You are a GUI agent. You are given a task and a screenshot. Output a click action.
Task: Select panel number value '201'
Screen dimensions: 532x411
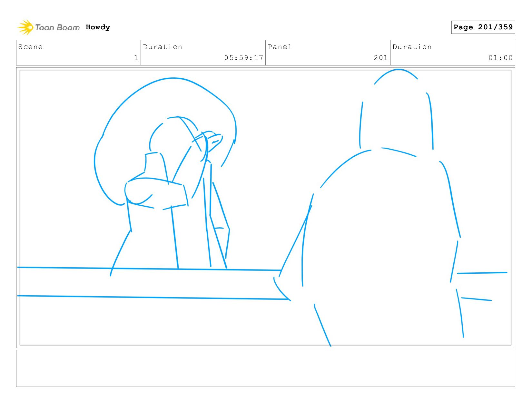(381, 58)
